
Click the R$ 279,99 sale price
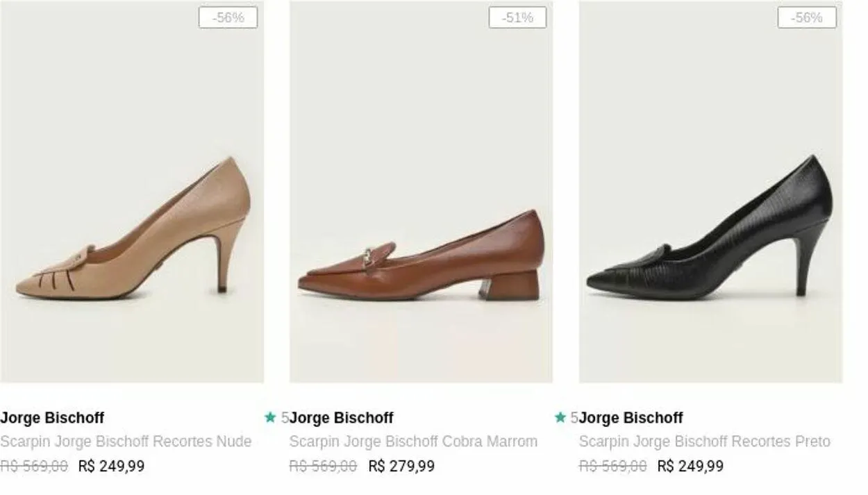401,466
